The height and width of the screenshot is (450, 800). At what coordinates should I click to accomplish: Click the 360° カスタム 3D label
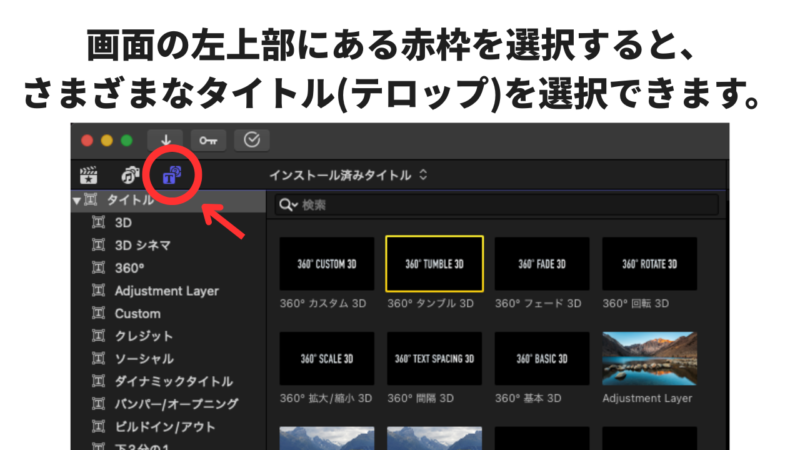[x=323, y=304]
